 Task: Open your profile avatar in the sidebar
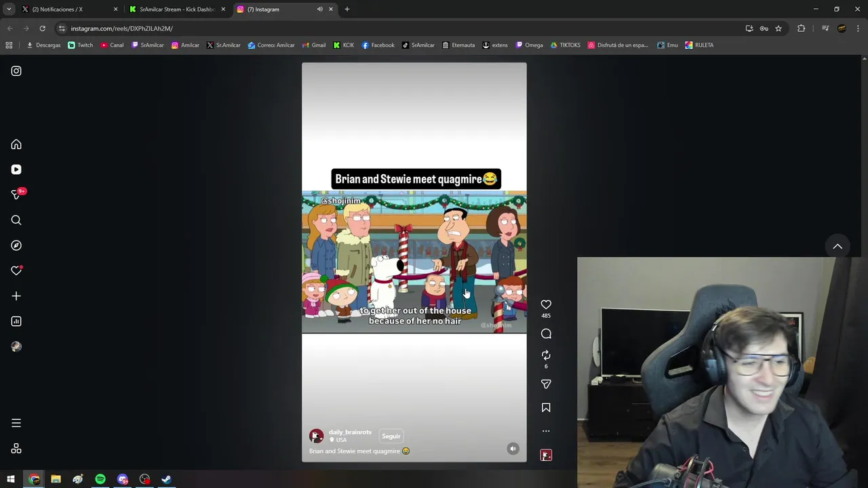click(16, 346)
